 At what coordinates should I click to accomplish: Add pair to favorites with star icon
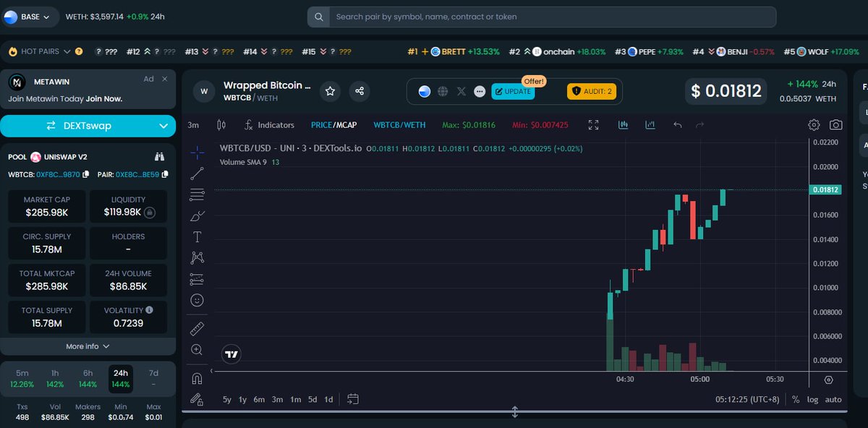pos(331,91)
